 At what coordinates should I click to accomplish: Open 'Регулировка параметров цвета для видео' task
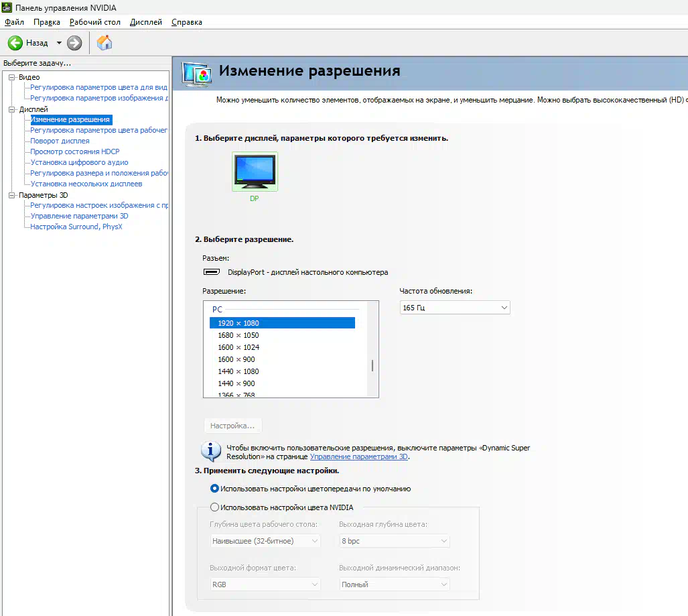tap(98, 87)
